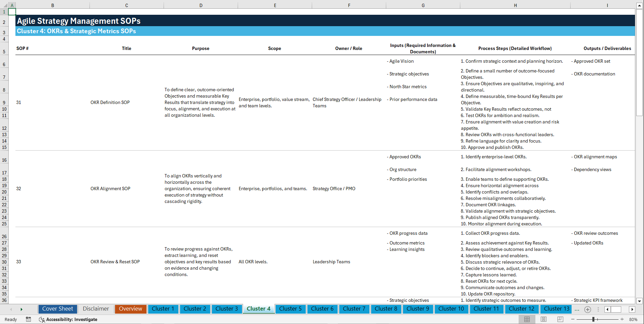This screenshot has width=644, height=324.
Task: Click the macro recording icon
Action: pyautogui.click(x=28, y=319)
